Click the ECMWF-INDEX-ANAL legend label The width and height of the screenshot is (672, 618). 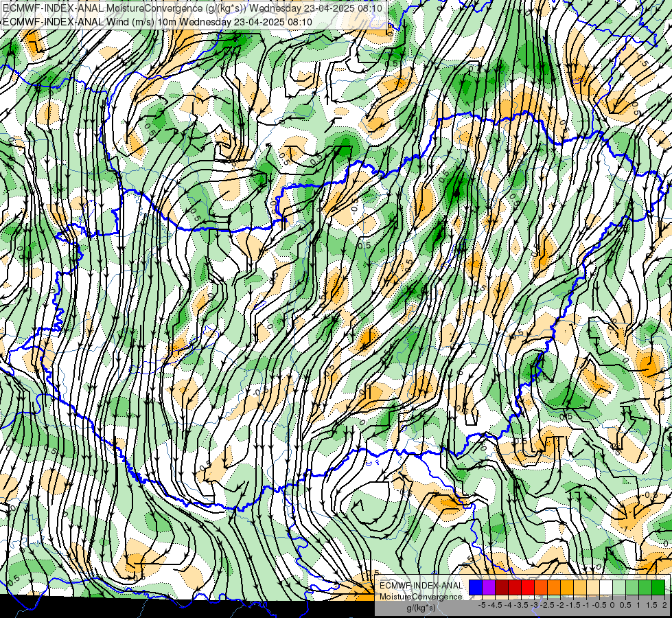421,586
